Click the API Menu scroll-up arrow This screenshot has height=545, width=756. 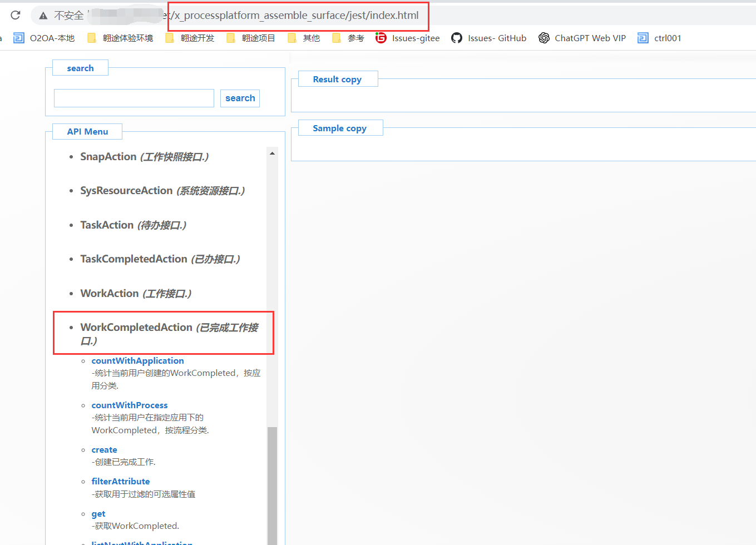tap(272, 153)
